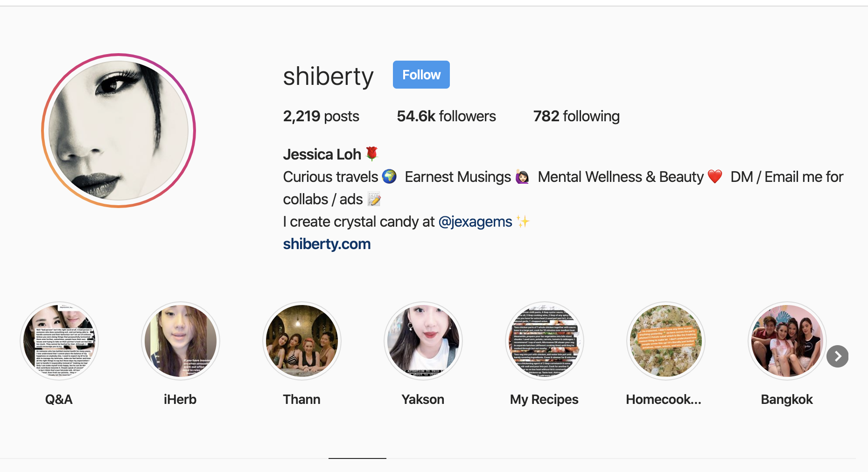The image size is (868, 472).
Task: Click the 2,219 posts count
Action: tap(321, 116)
